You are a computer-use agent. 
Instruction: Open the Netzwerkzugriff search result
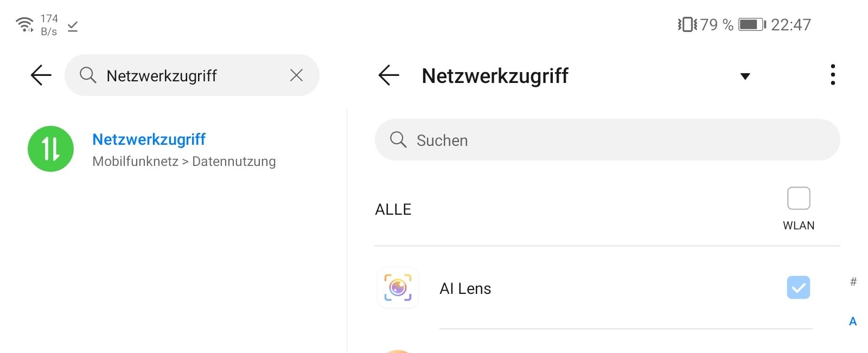click(149, 139)
